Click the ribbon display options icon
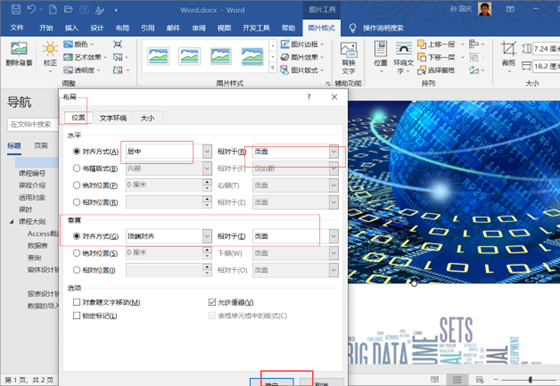 (x=510, y=9)
